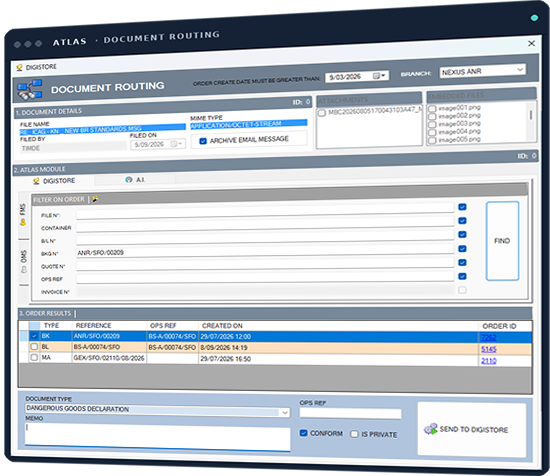Click the A.I. tab globe icon
Image resolution: width=550 pixels, height=476 pixels.
[129, 180]
